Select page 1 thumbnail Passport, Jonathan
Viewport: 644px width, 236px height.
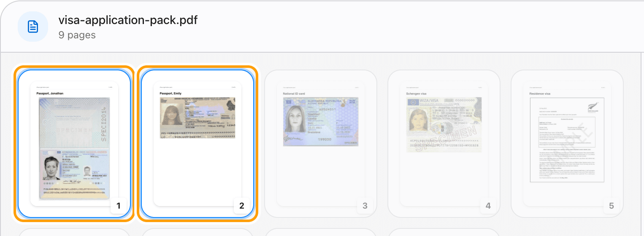[74, 143]
